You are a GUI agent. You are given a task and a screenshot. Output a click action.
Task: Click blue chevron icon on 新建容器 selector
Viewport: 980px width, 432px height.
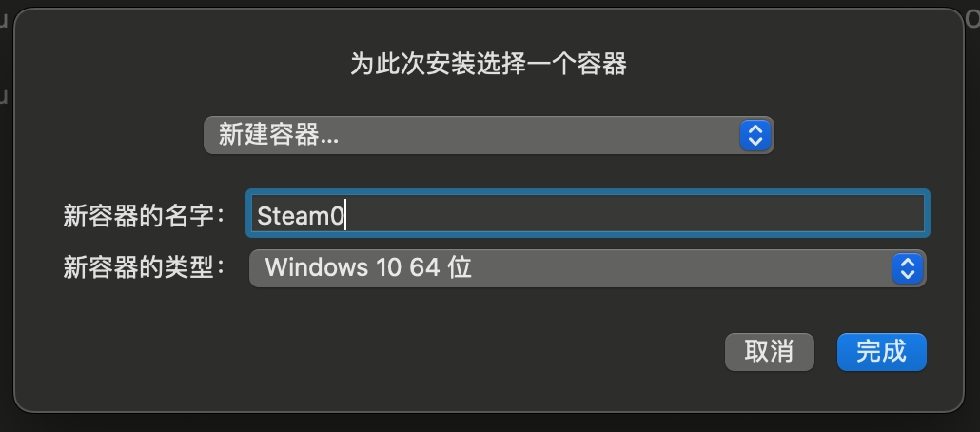coord(753,135)
